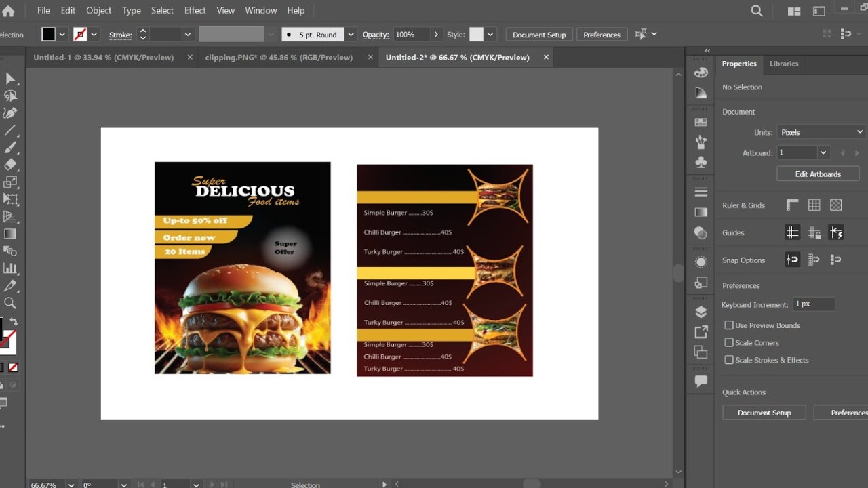The height and width of the screenshot is (488, 868).
Task: Tick the Scale Corners checkbox
Action: coord(729,343)
